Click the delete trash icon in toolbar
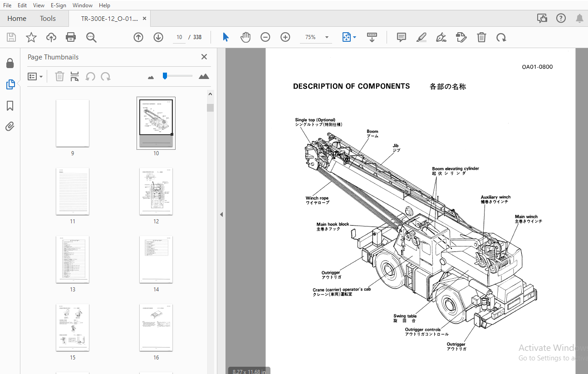Image resolution: width=588 pixels, height=374 pixels. [481, 37]
